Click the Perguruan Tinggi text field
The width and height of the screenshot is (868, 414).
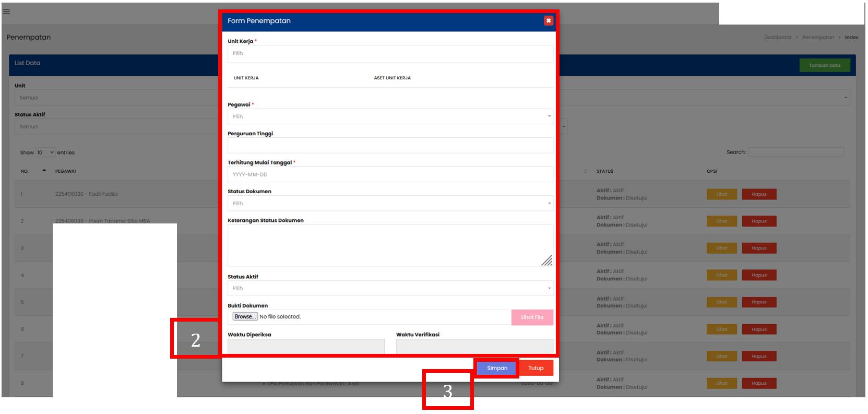tap(390, 146)
